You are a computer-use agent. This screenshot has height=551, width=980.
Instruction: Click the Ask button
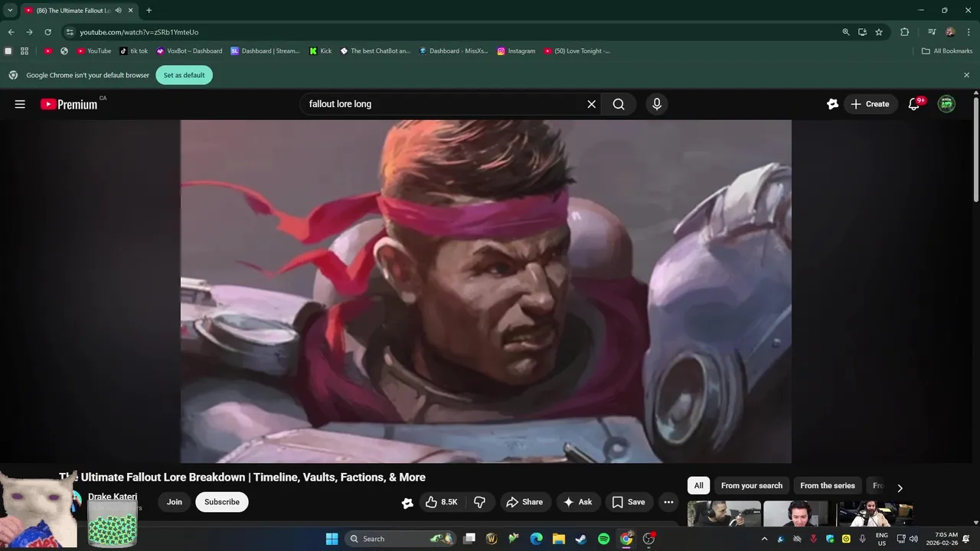pos(578,502)
